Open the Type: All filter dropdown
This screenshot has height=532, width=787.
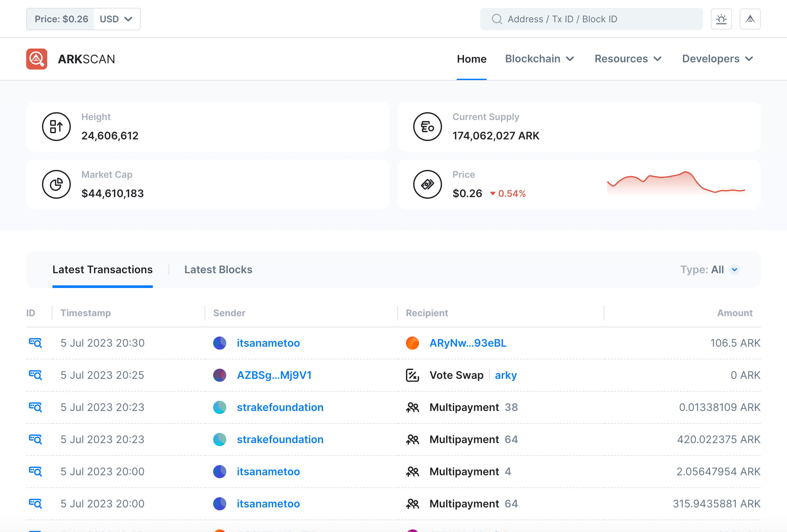pyautogui.click(x=710, y=270)
